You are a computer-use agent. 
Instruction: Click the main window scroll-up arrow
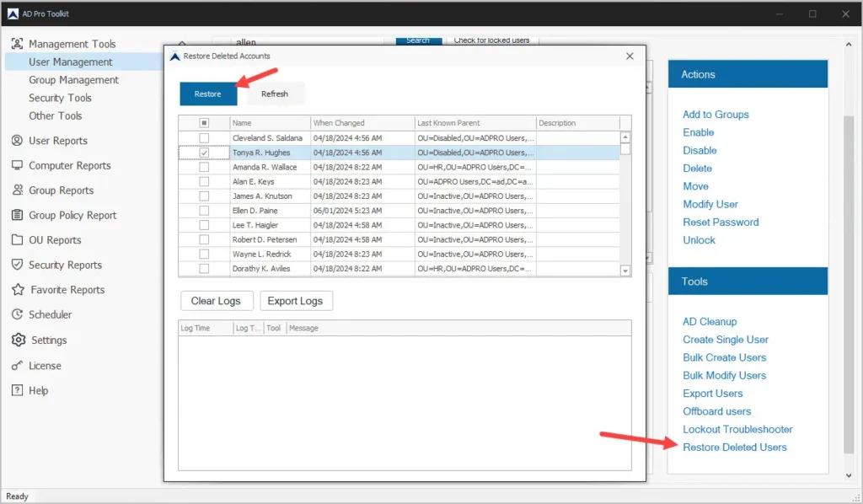(x=849, y=45)
